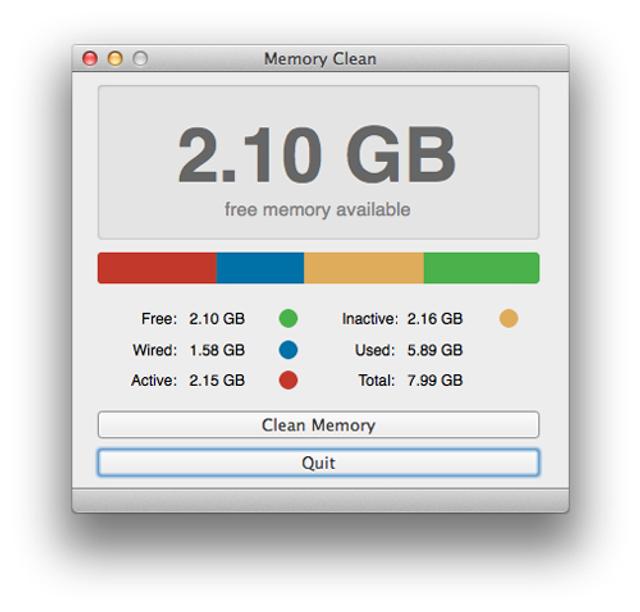The image size is (640, 612).
Task: Click the blue segment of memory bar
Action: [x=260, y=268]
